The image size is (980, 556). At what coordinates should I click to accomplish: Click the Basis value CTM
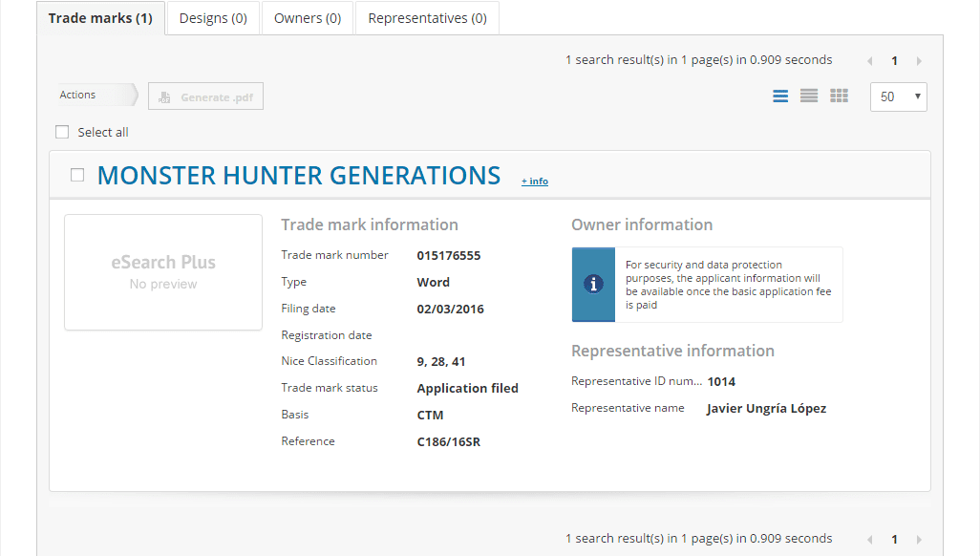(x=430, y=416)
